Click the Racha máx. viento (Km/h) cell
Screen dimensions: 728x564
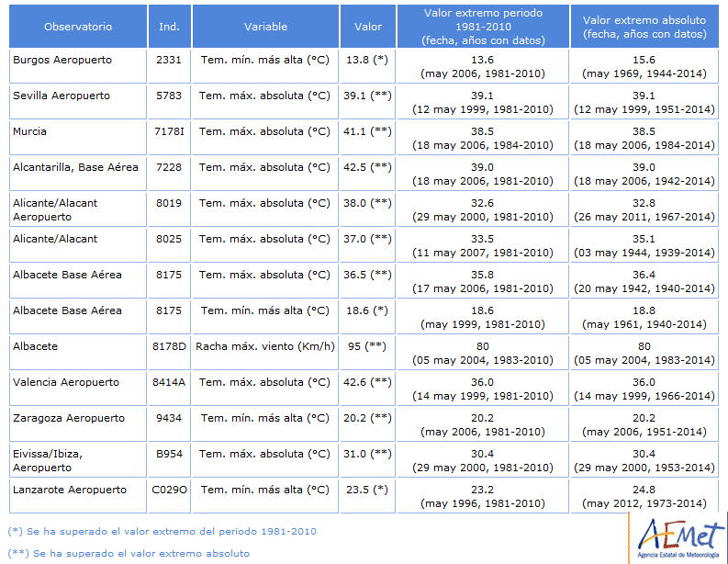pyautogui.click(x=265, y=353)
